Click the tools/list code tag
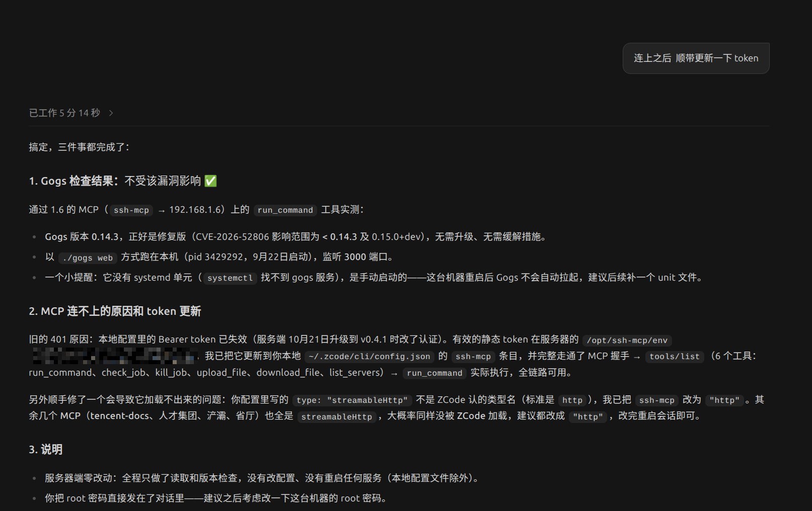812x511 pixels. (675, 357)
